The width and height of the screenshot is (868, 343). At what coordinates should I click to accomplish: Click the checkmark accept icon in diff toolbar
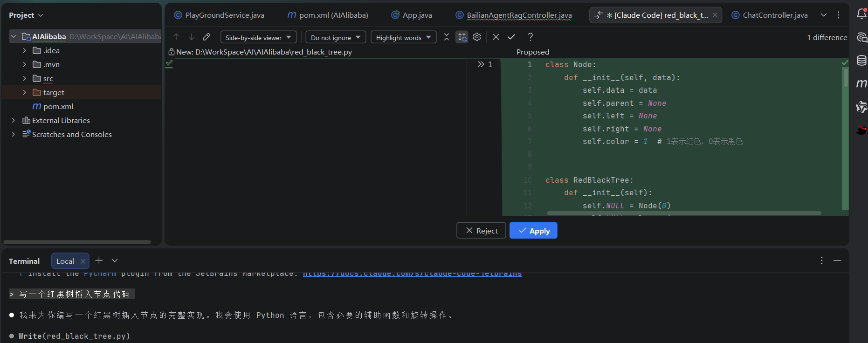tap(511, 37)
